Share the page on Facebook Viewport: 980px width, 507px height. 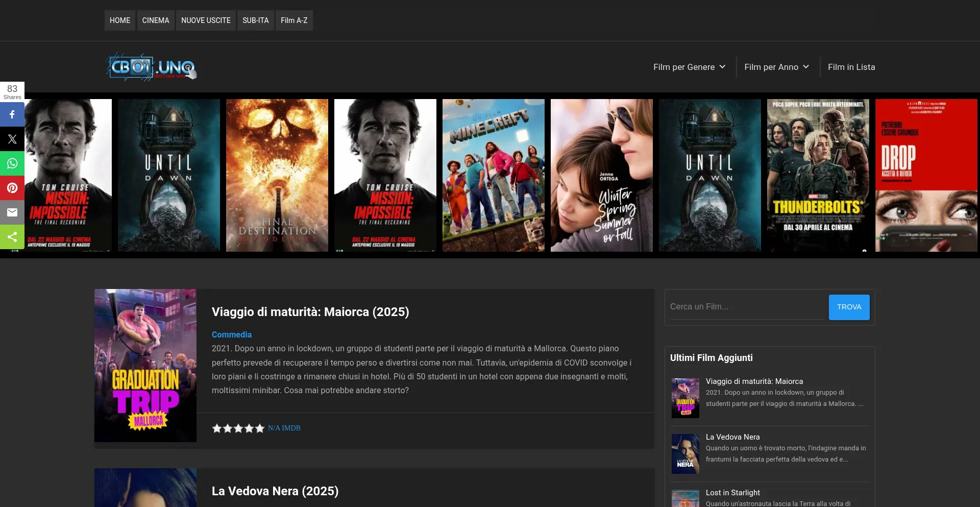click(12, 114)
